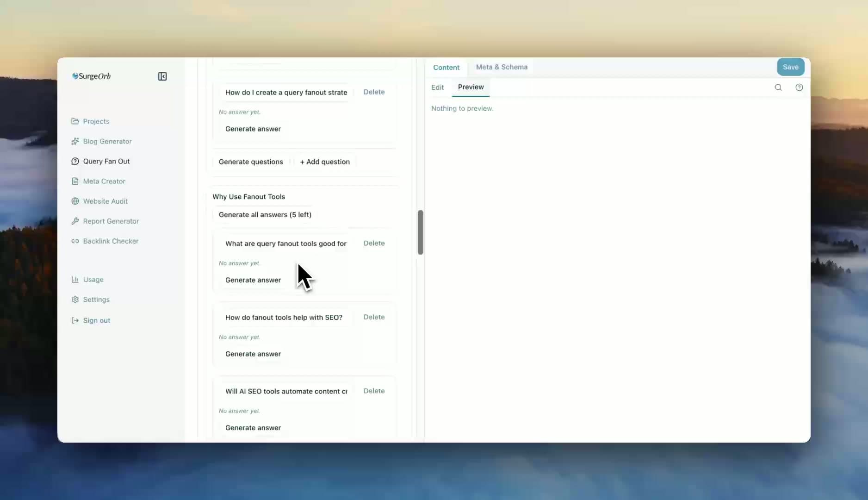Collapse the SurgeOrb sidebar
Screen dimensions: 868x500
162,76
